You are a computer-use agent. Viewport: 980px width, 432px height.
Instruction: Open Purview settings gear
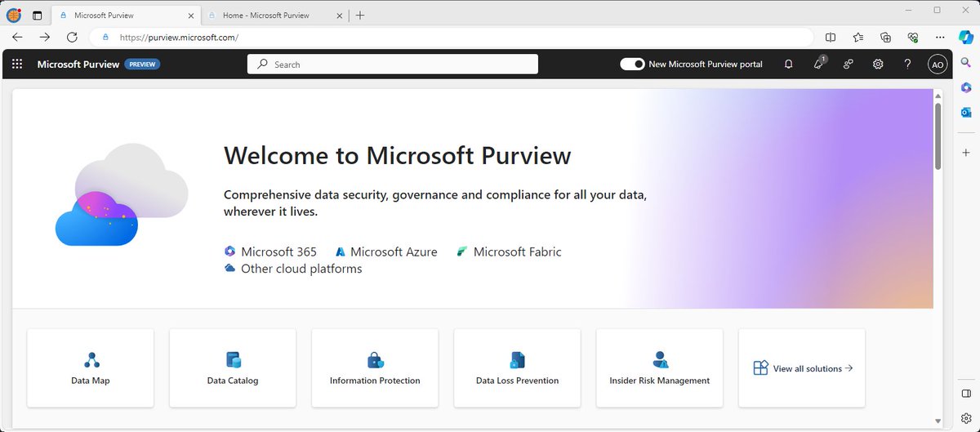tap(878, 64)
